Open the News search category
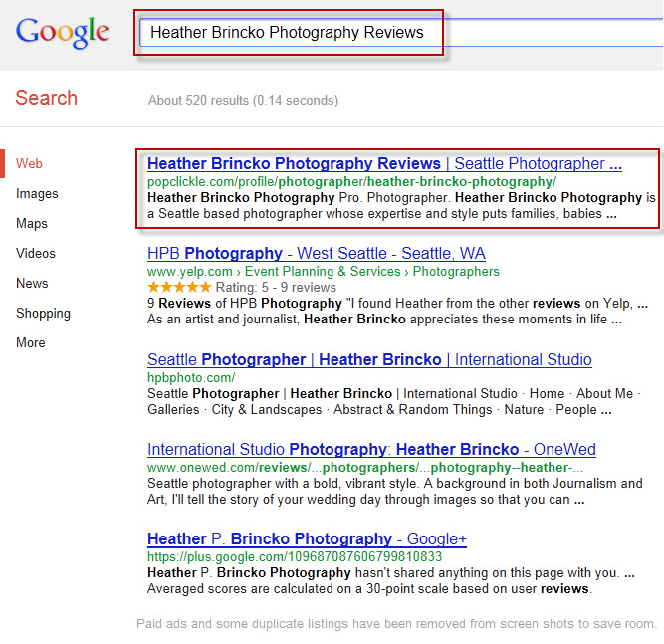This screenshot has width=664, height=644. [32, 283]
